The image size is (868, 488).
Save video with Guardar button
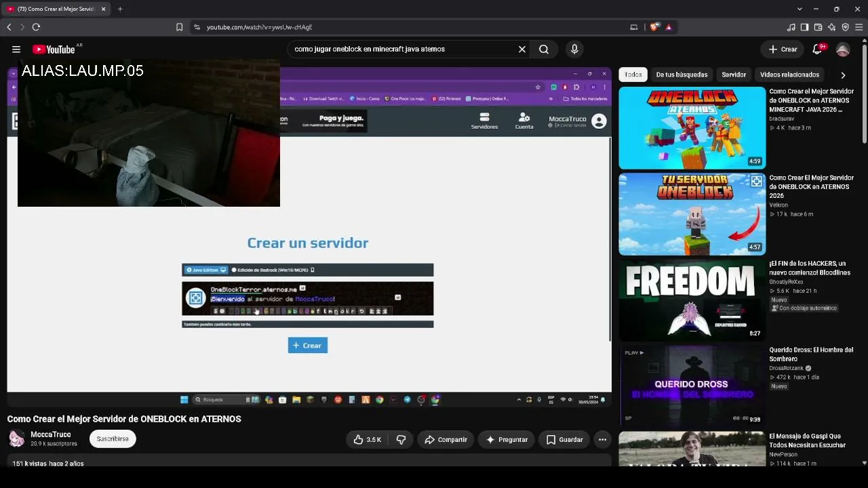pos(564,439)
